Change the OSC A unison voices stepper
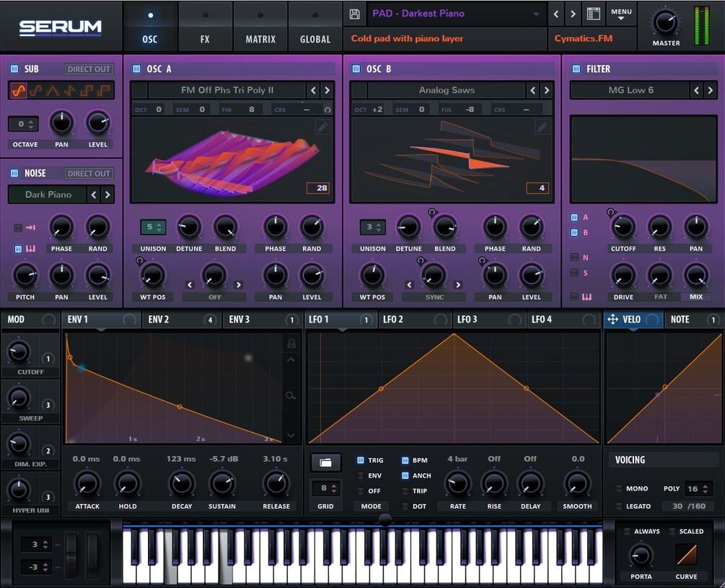Viewport: 725px width, 588px height. tap(153, 227)
